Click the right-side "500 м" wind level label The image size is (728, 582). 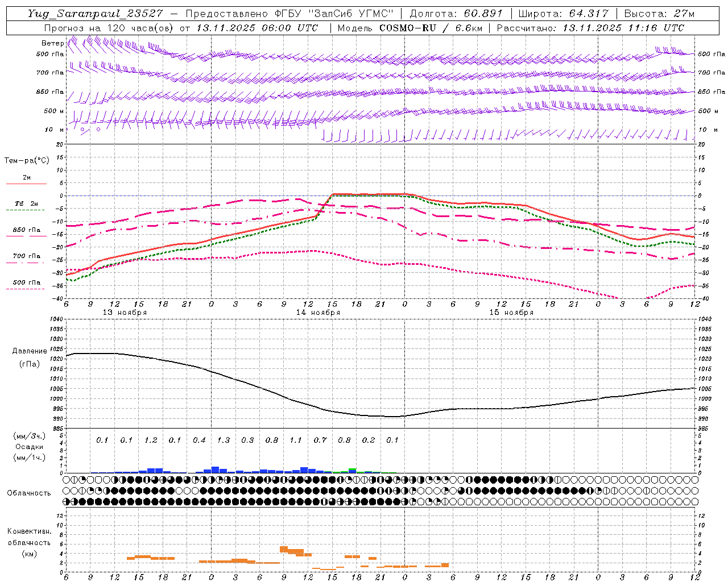point(709,111)
